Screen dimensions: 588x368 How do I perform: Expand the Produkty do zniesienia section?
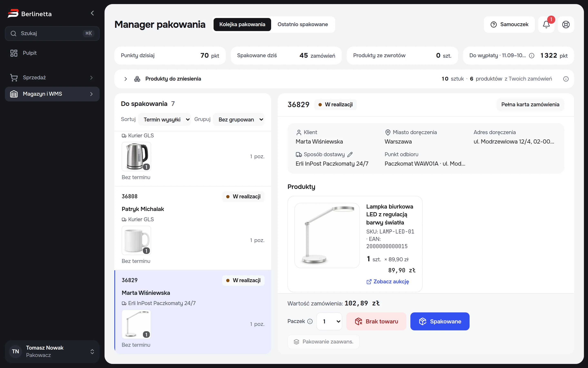[126, 79]
